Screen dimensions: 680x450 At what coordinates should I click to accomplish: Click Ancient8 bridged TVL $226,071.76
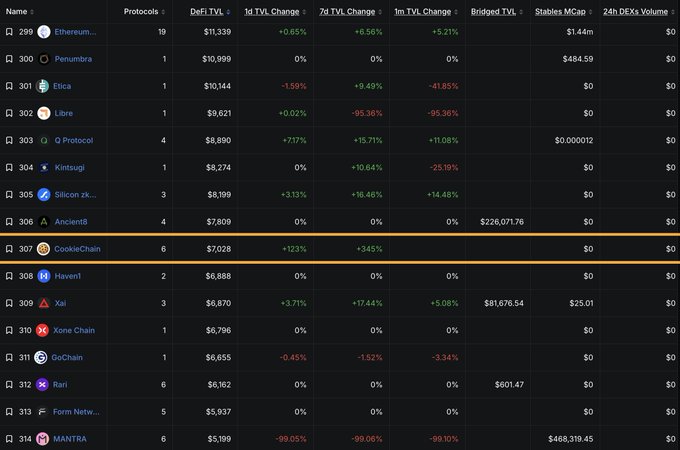[502, 222]
